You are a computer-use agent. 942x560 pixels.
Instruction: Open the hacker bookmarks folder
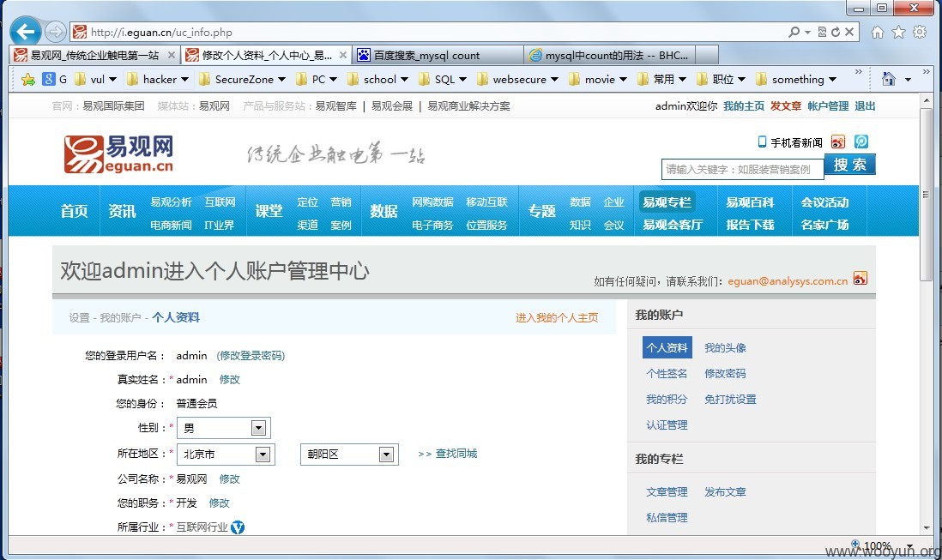click(x=157, y=79)
